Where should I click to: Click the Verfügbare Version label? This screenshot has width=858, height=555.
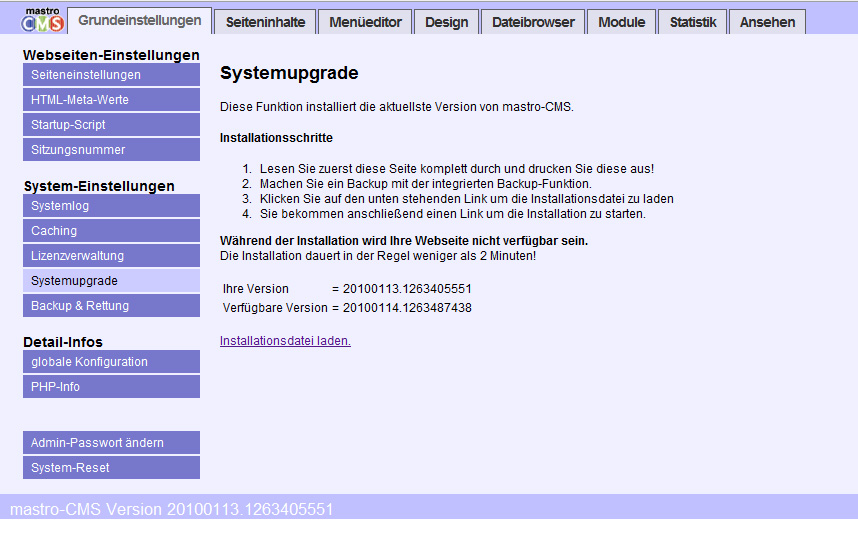coord(275,308)
